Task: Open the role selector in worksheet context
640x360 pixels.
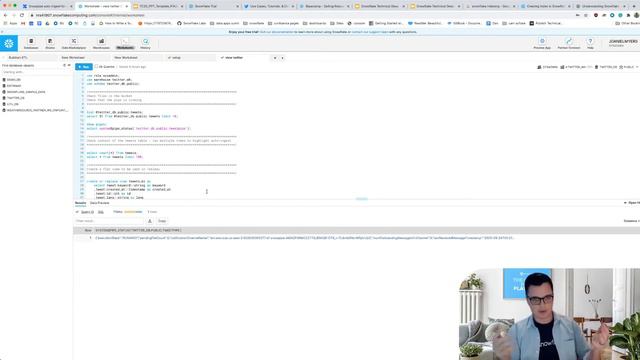Action: [547, 67]
